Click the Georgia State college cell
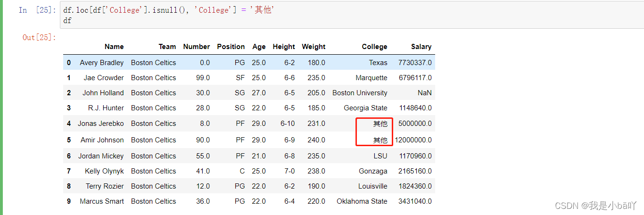The width and height of the screenshot is (644, 215). [365, 108]
